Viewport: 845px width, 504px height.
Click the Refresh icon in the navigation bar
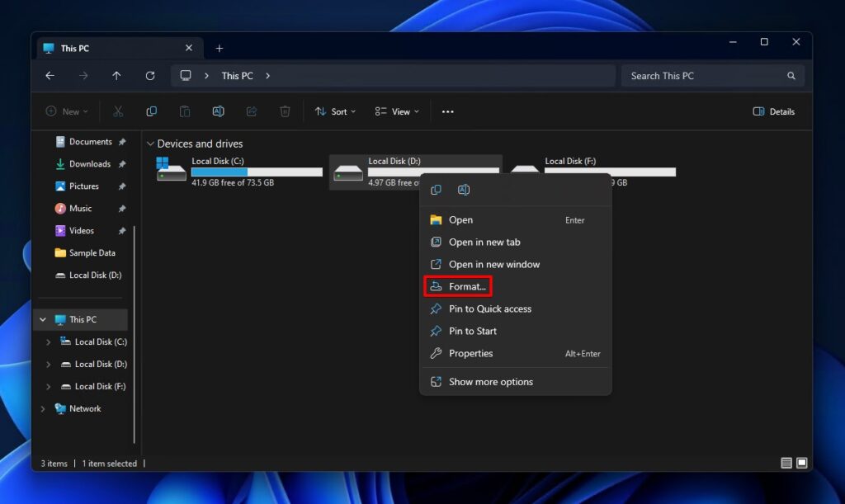click(150, 75)
